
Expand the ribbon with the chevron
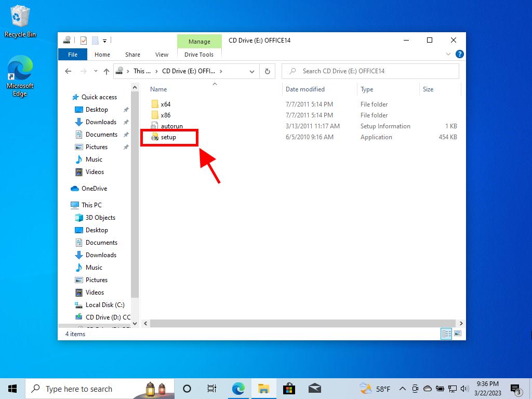(x=448, y=54)
